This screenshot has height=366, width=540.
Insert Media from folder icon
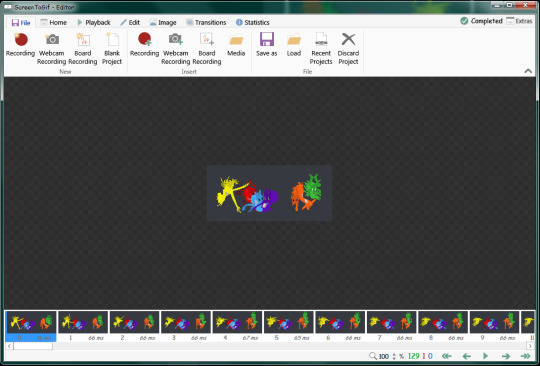coord(236,45)
